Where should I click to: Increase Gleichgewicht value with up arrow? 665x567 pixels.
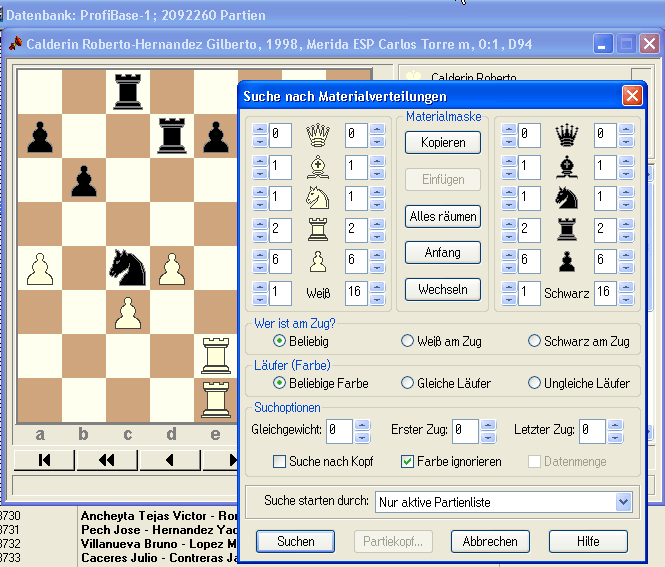(361, 425)
